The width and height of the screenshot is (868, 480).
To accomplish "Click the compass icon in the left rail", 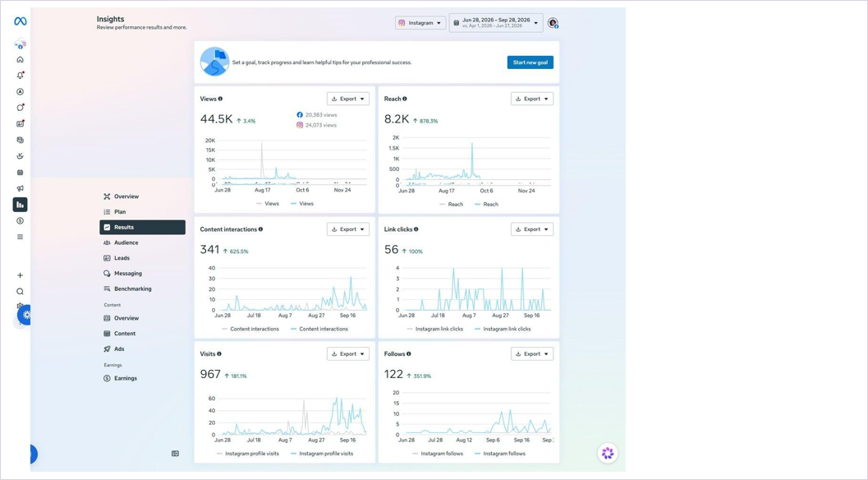I will tap(20, 91).
